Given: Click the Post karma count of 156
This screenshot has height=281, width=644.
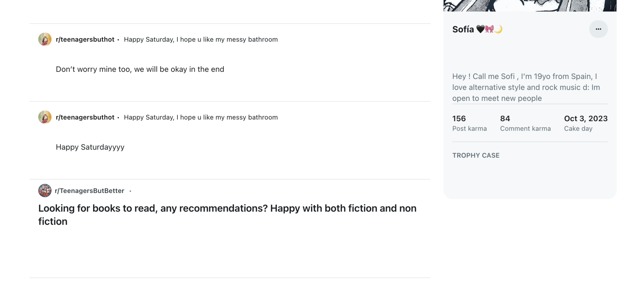Looking at the screenshot, I should (x=459, y=119).
